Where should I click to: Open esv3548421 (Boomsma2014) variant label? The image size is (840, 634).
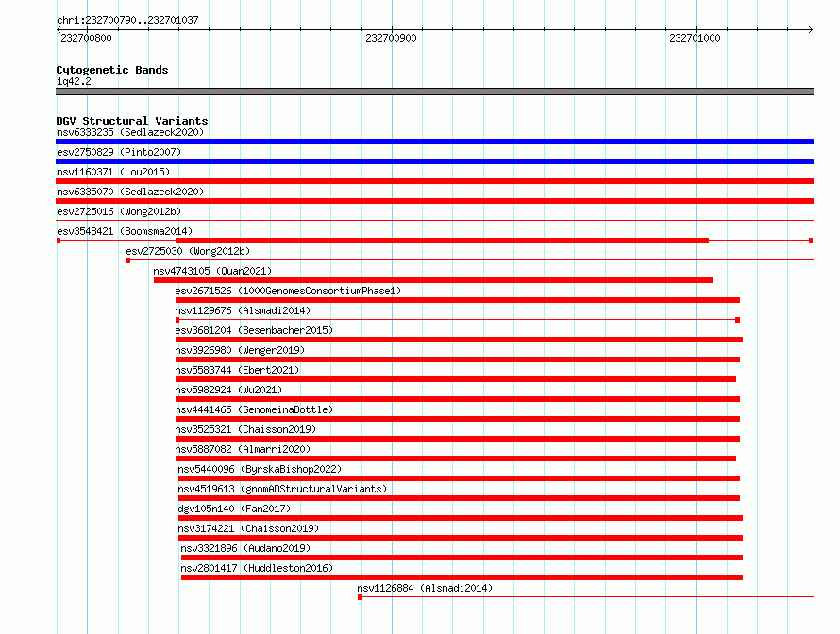click(125, 231)
